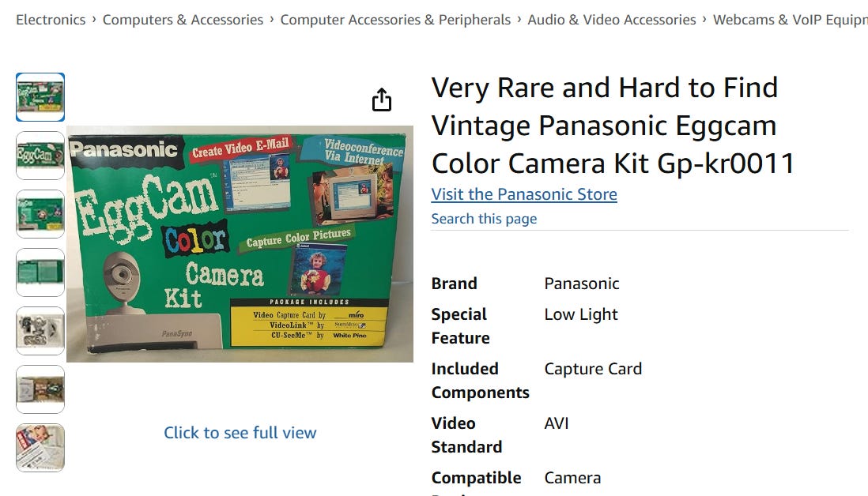The height and width of the screenshot is (496, 868).
Task: Open Computer Accessories & Peripherals breadcrumb
Action: point(395,20)
